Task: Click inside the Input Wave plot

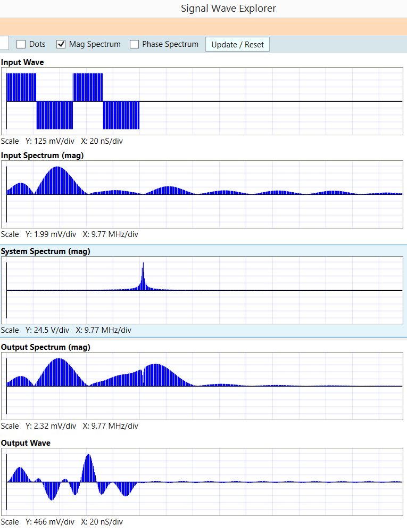Action: pos(202,101)
